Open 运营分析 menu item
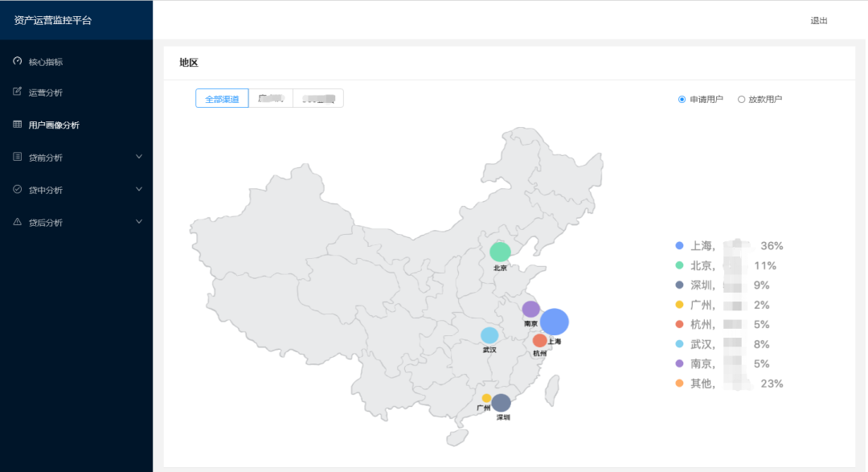868x472 pixels. [76, 92]
